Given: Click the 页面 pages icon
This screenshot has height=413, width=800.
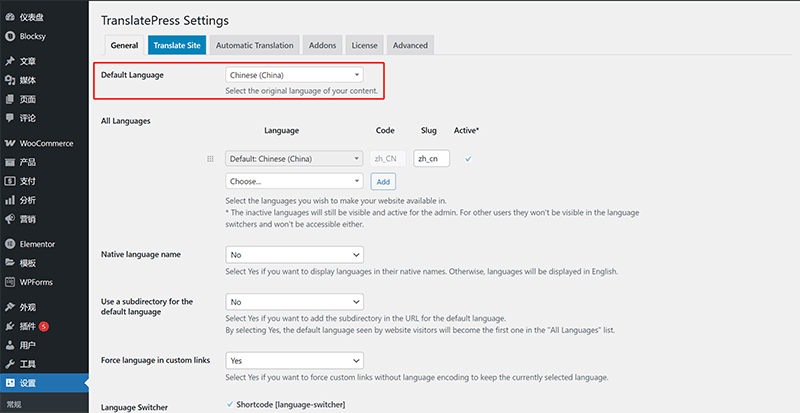Looking at the screenshot, I should [x=10, y=99].
